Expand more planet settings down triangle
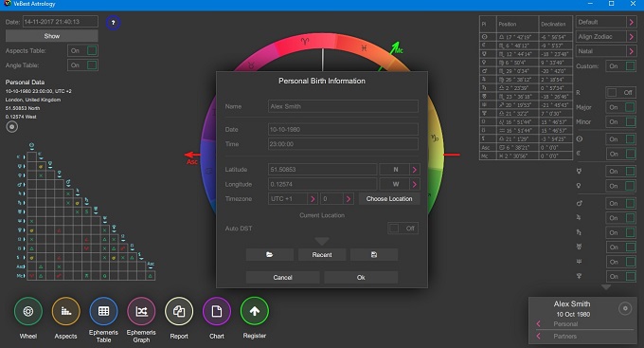The height and width of the screenshot is (348, 644). pos(606,286)
